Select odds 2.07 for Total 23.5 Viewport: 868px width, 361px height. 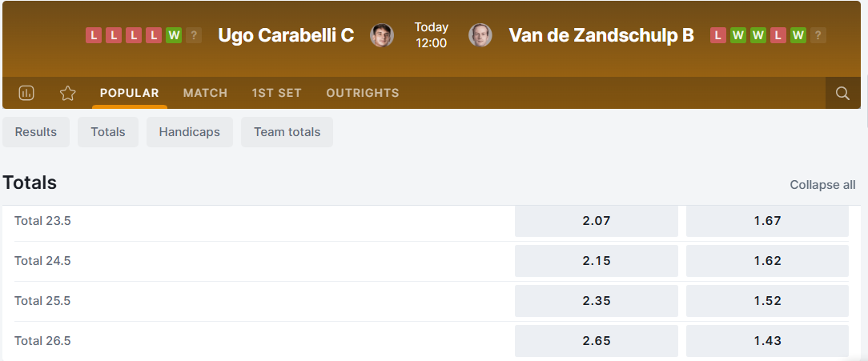point(596,221)
